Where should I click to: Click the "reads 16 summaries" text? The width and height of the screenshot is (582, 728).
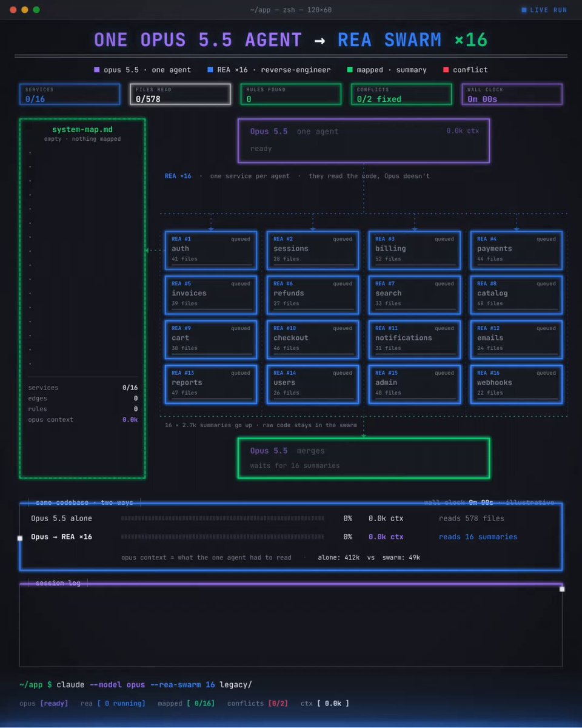[478, 537]
